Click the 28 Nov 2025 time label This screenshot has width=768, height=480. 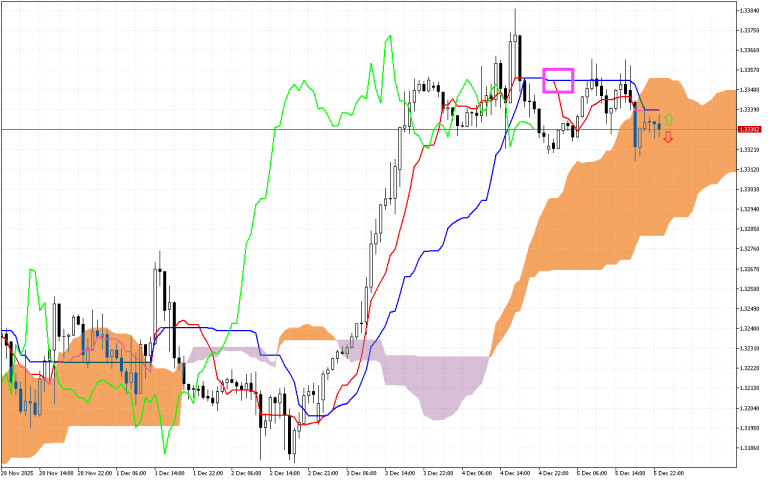pyautogui.click(x=17, y=473)
